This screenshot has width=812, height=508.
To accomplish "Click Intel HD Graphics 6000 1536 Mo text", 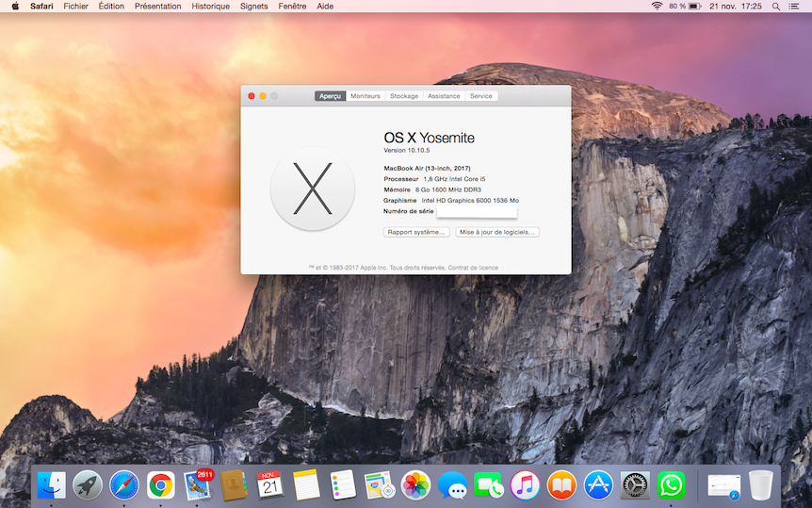I will point(470,201).
